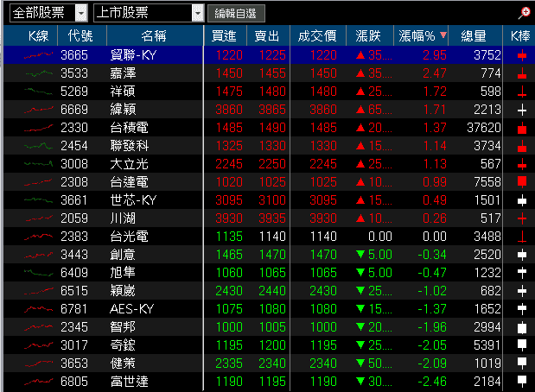Click candlestick icon for 緯穎 row
535x392 pixels.
coord(522,110)
